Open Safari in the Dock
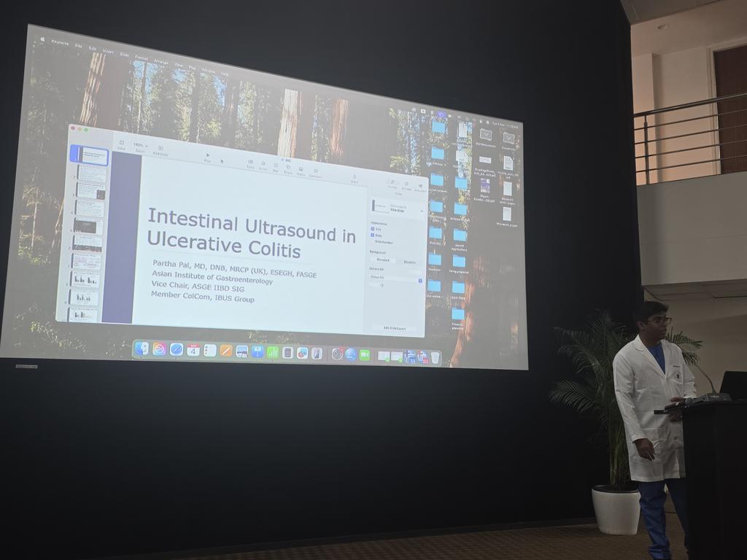This screenshot has width=747, height=560. [177, 349]
